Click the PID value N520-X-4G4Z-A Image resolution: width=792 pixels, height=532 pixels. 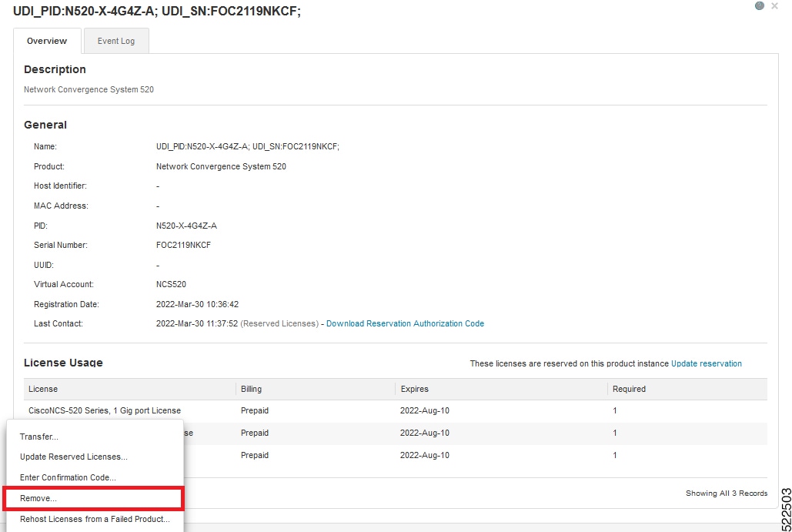point(186,226)
